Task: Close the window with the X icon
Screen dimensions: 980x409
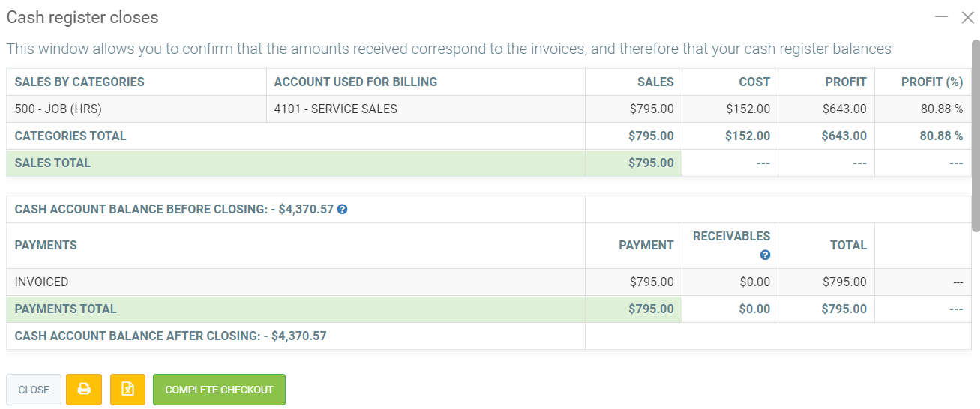Action: [967, 17]
